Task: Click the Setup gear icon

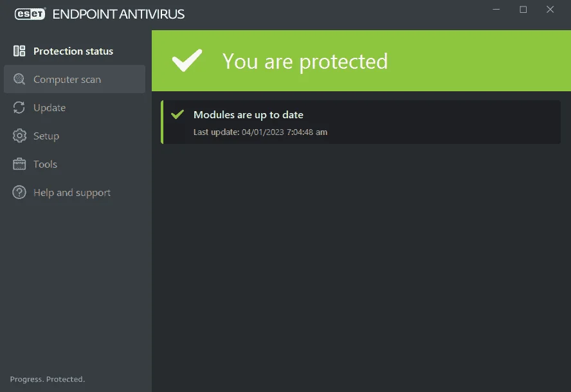Action: coord(19,136)
